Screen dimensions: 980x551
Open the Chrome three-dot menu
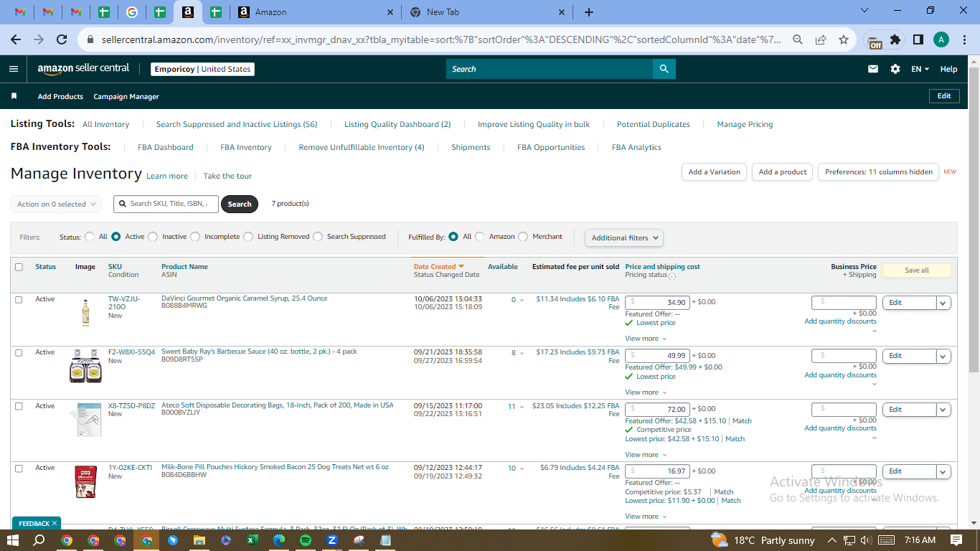(964, 40)
